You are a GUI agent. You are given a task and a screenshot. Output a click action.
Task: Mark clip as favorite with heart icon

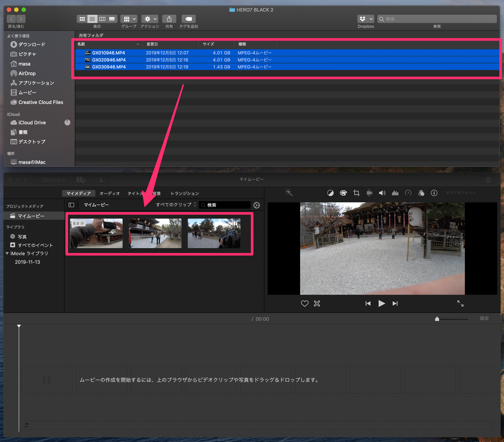click(305, 303)
